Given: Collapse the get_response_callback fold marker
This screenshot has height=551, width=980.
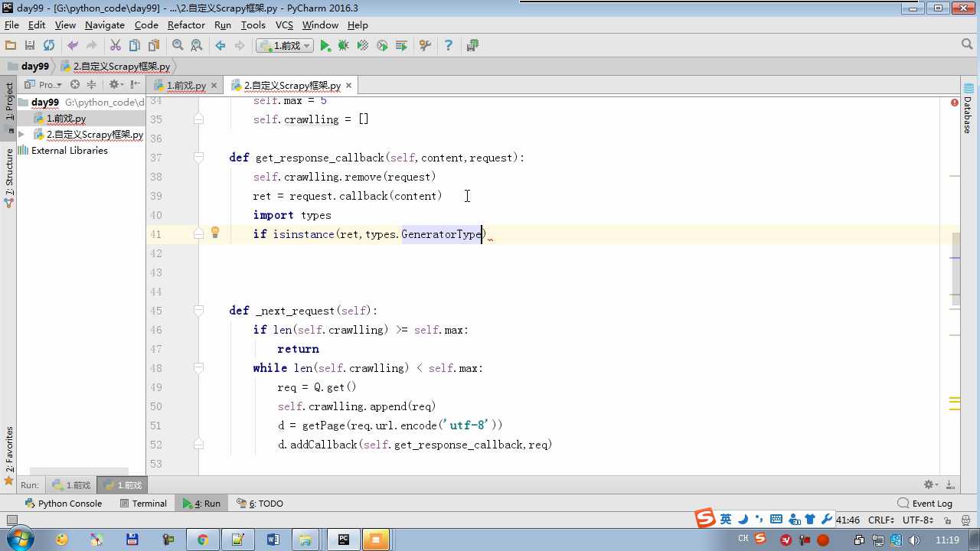Looking at the screenshot, I should (198, 158).
